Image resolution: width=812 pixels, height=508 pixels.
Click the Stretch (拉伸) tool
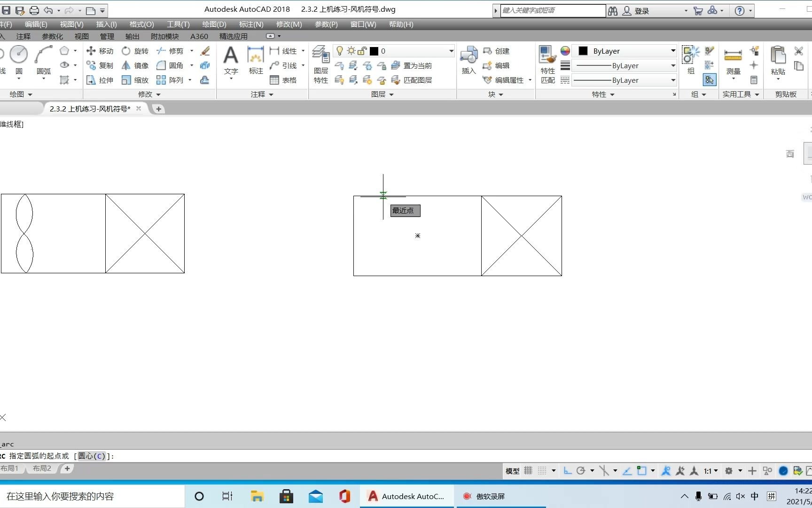100,80
